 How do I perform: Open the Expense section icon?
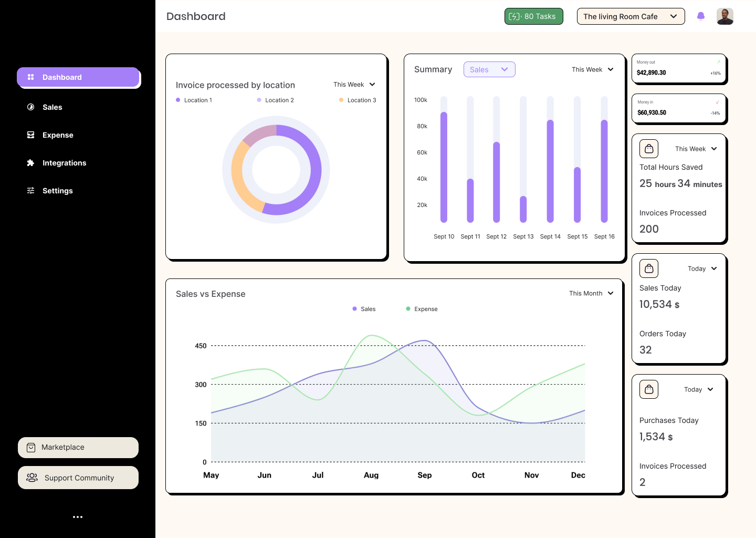31,135
